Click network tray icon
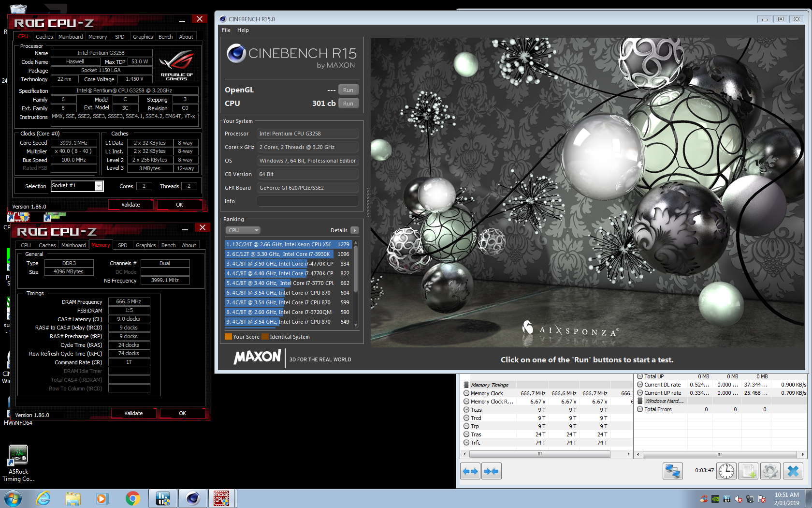This screenshot has height=508, width=812. 750,499
